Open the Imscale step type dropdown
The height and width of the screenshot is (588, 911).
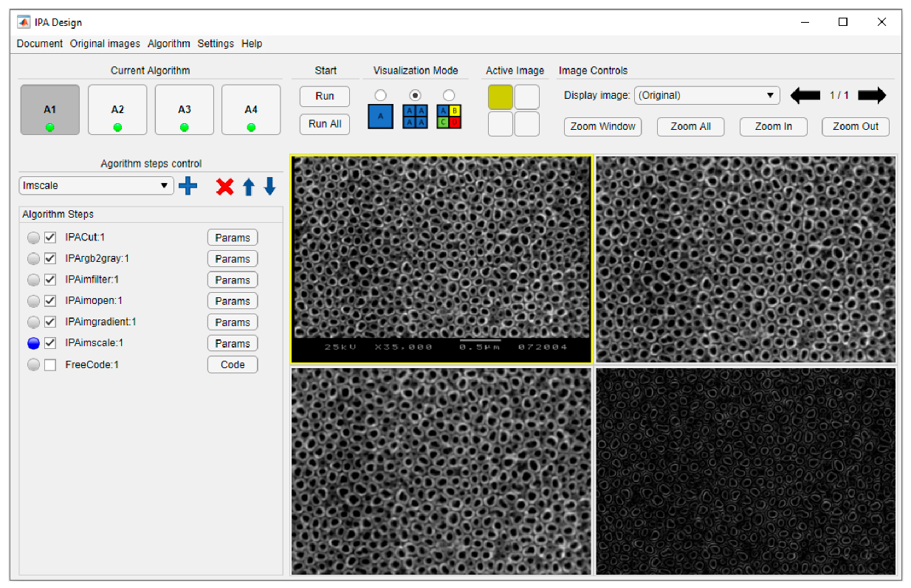tap(96, 186)
